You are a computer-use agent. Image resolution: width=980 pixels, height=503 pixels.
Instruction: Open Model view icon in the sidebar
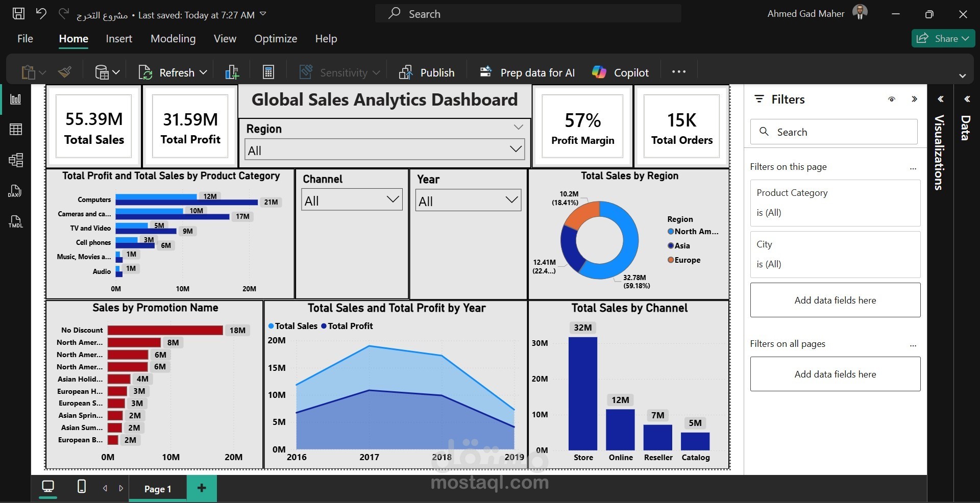click(x=16, y=160)
